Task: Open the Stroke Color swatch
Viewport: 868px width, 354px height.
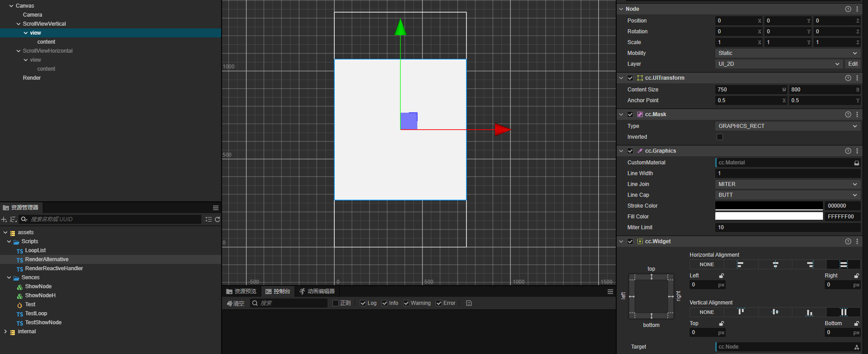Action: click(x=769, y=206)
